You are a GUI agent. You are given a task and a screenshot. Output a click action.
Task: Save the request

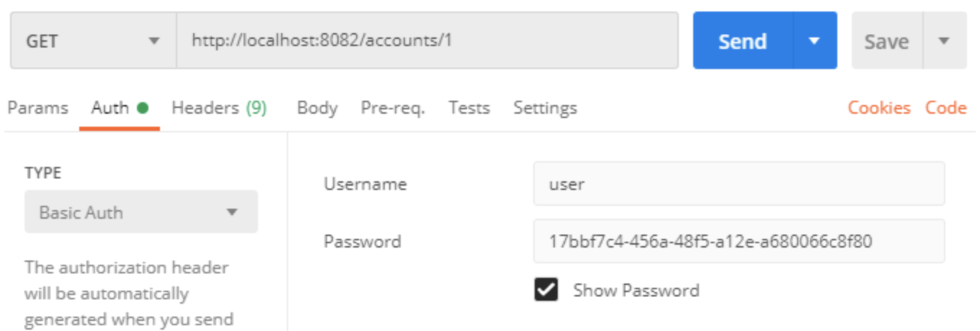pos(886,42)
